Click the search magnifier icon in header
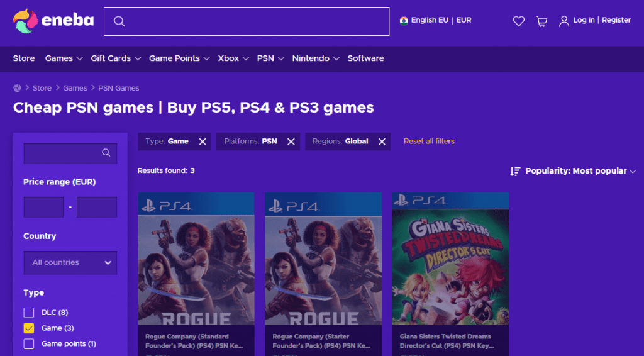 click(119, 21)
